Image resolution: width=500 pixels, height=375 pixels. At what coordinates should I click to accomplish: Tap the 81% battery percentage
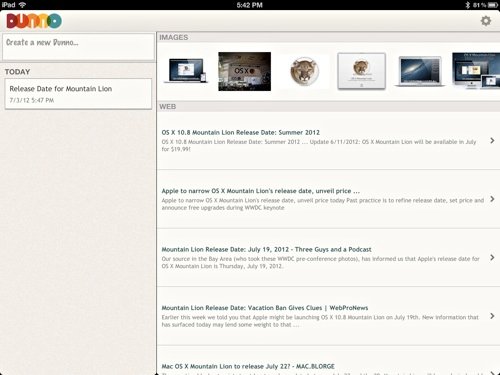(x=479, y=5)
